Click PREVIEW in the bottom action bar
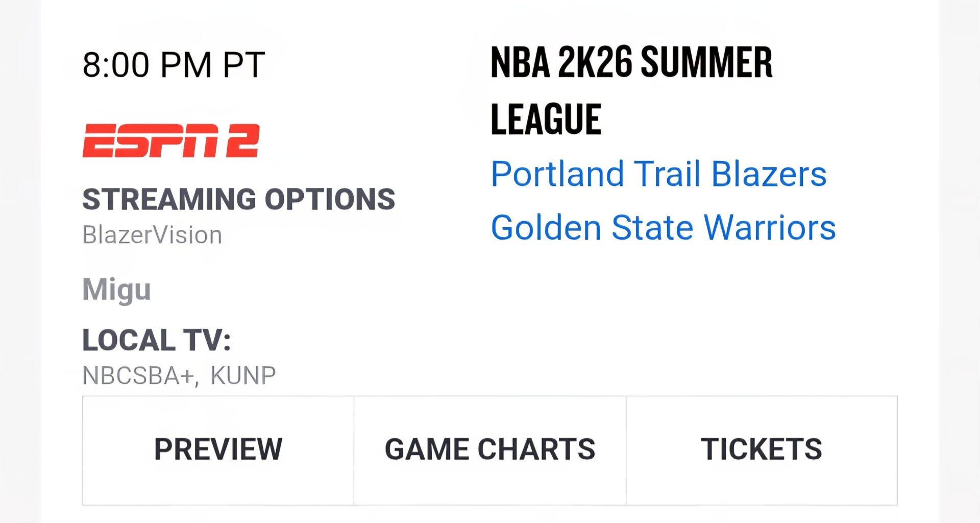980x523 pixels. pos(218,450)
